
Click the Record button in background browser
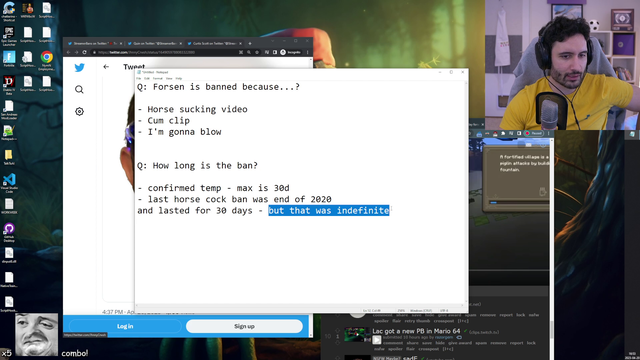click(x=533, y=133)
